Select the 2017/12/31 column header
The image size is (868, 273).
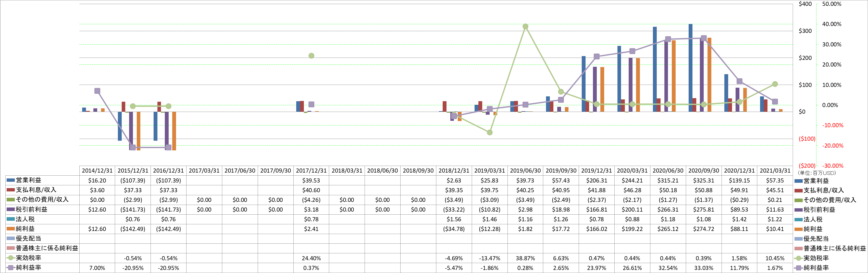pyautogui.click(x=311, y=171)
